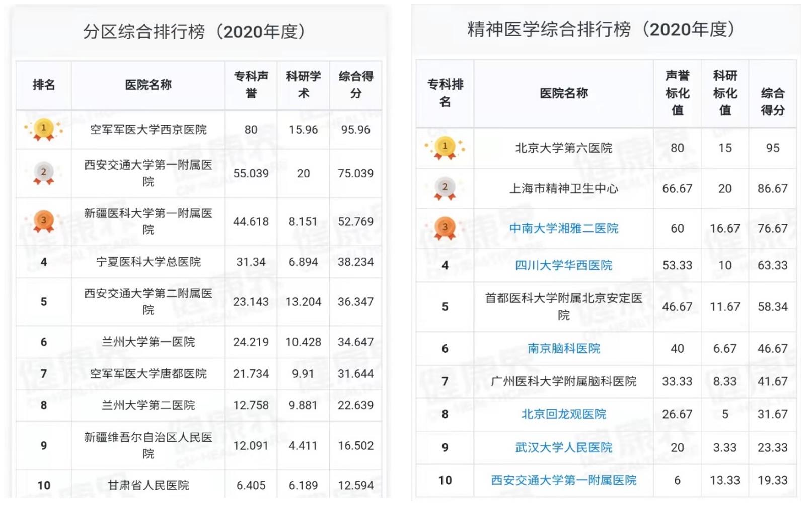The image size is (812, 505).
Task: Click the 41.67 score value
Action: point(773,382)
